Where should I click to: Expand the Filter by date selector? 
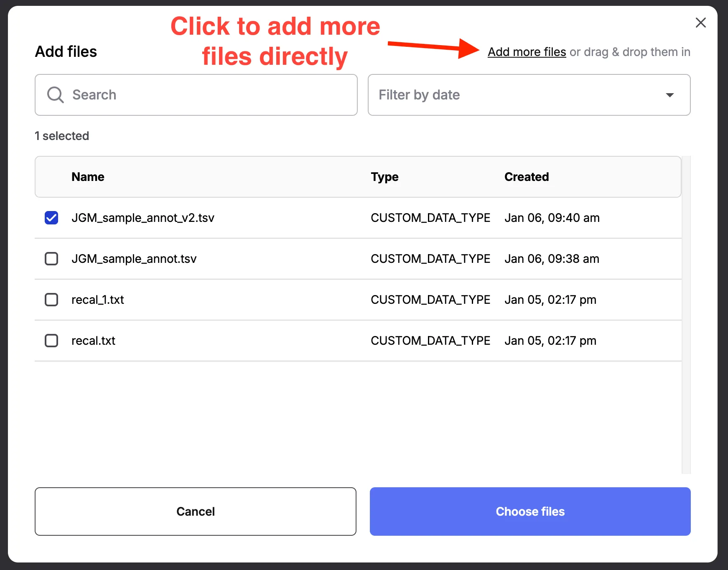click(x=529, y=95)
